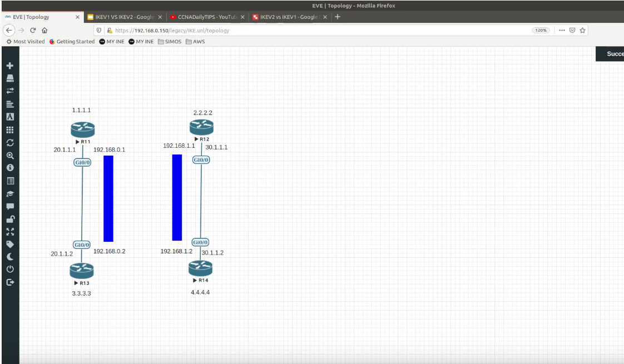Image resolution: width=624 pixels, height=364 pixels.
Task: Click Gi0/0 interface label above R13
Action: click(x=82, y=245)
